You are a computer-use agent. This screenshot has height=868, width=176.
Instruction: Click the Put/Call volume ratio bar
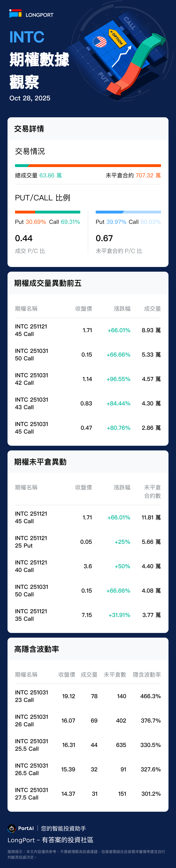[x=48, y=212]
